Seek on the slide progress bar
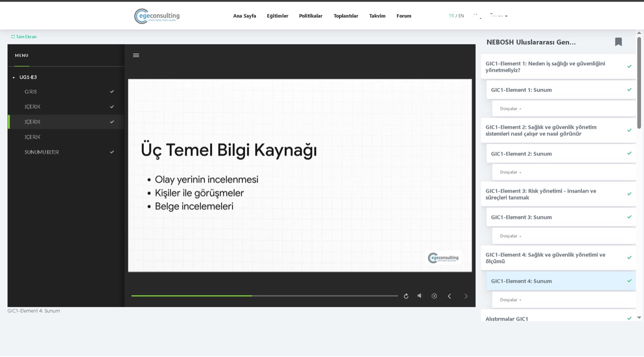The height and width of the screenshot is (357, 644). [264, 296]
